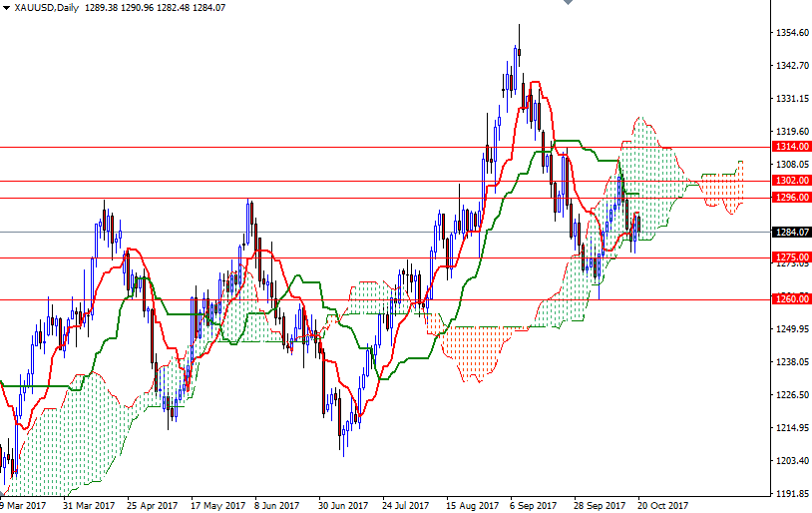Select the 31 Mar 2017 date label
The height and width of the screenshot is (513, 812).
point(89,505)
